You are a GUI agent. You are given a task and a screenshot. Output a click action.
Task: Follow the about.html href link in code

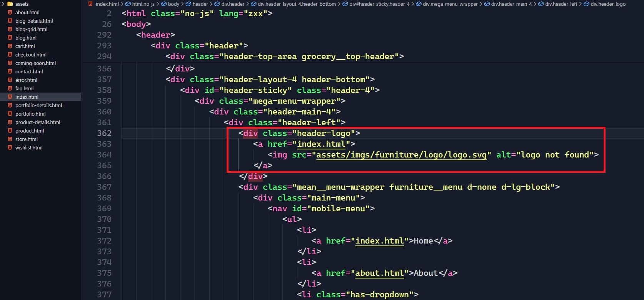379,273
